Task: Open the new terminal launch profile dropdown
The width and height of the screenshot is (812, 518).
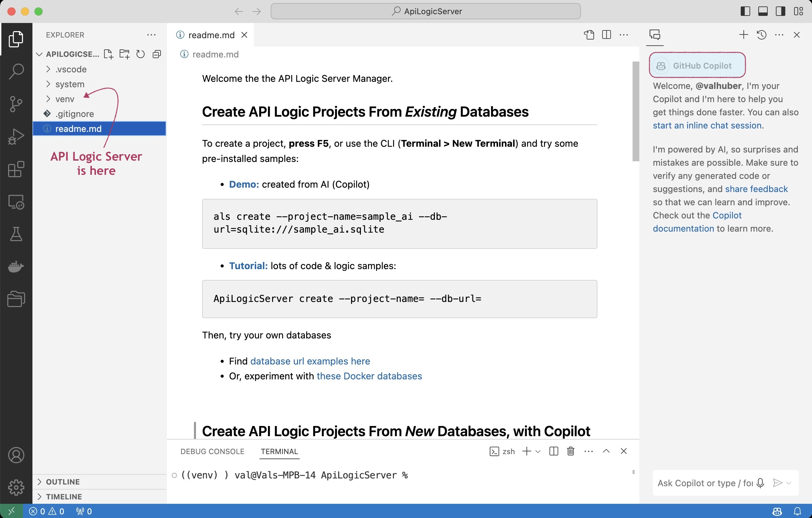Action: [538, 451]
